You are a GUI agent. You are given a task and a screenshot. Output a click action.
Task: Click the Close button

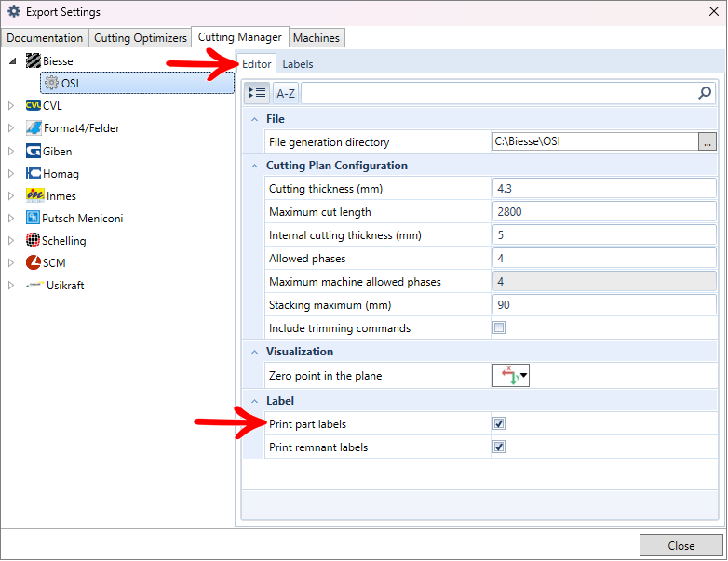click(681, 545)
